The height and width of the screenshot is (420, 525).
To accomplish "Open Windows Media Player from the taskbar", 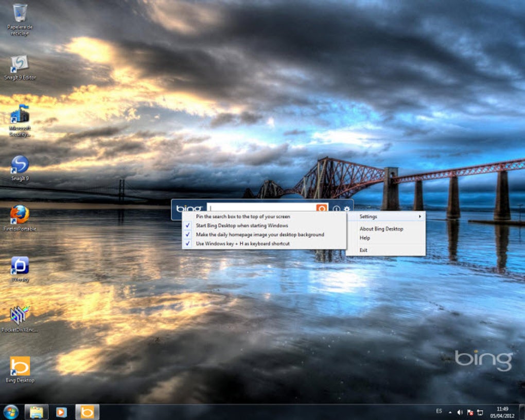I will point(61,412).
